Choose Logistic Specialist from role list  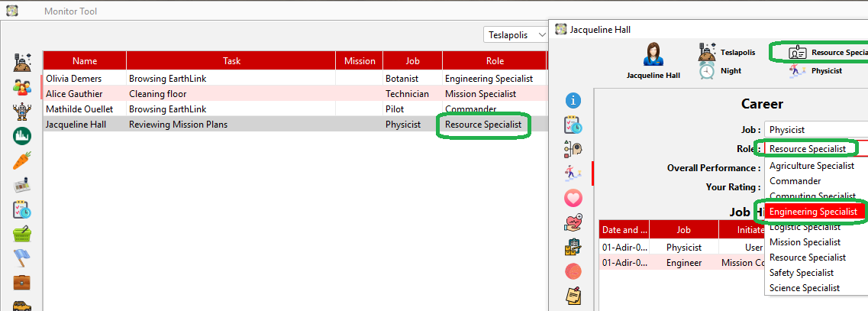click(x=816, y=227)
